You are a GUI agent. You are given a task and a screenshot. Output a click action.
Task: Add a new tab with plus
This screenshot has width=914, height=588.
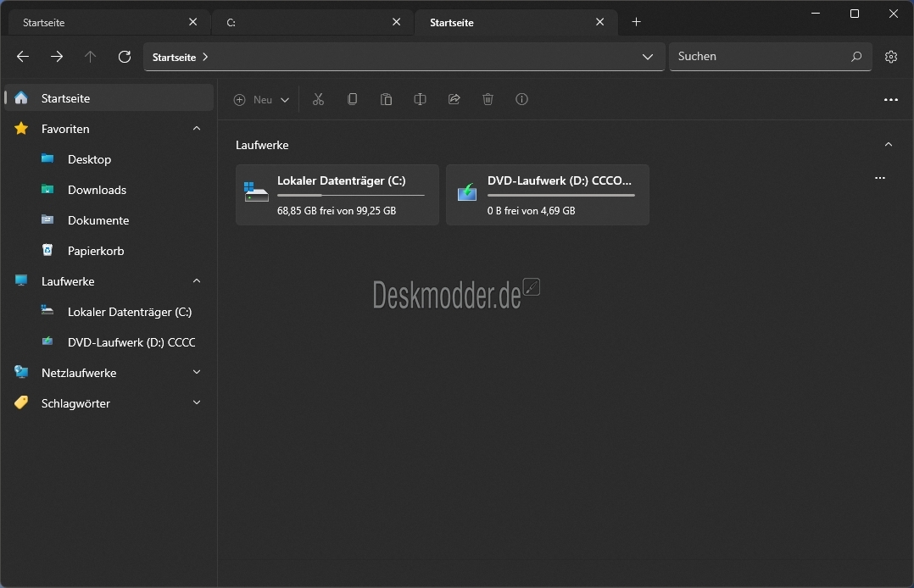tap(636, 22)
